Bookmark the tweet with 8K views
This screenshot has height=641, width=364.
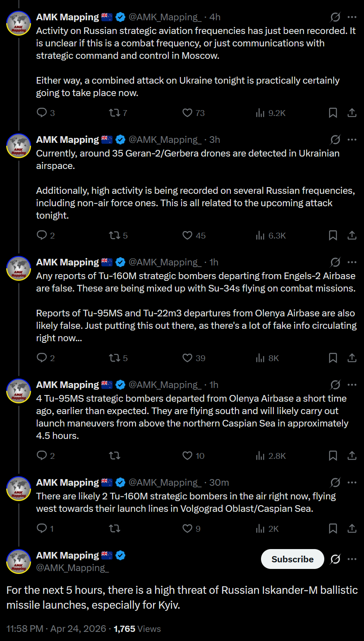(333, 358)
